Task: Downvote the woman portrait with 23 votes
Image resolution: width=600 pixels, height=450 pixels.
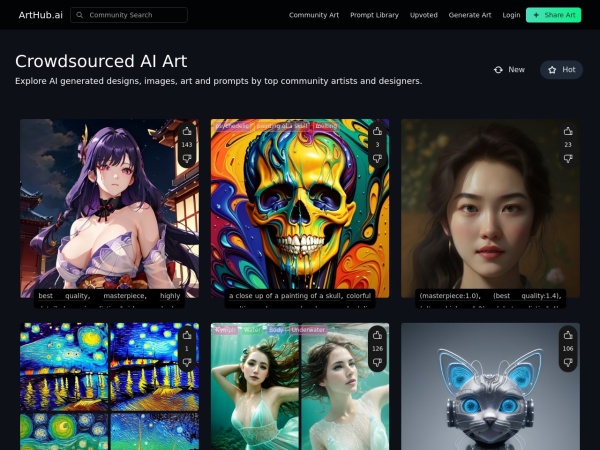Action: (x=568, y=158)
